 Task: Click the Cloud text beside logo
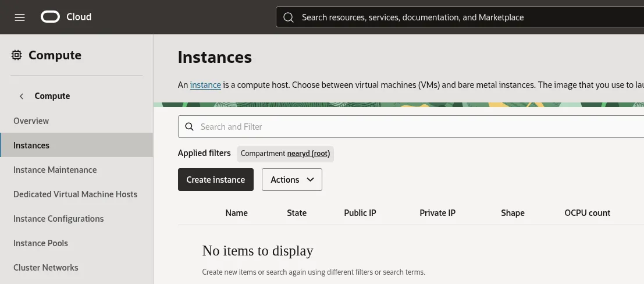[79, 17]
